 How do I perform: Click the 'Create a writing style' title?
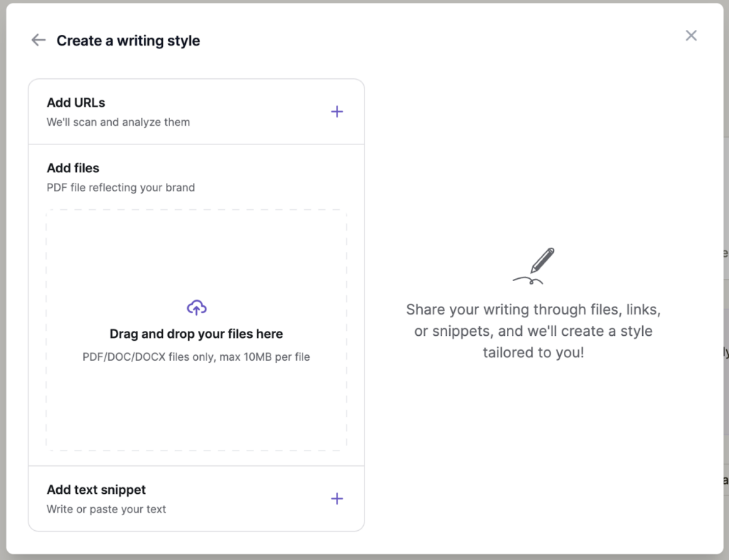click(128, 41)
